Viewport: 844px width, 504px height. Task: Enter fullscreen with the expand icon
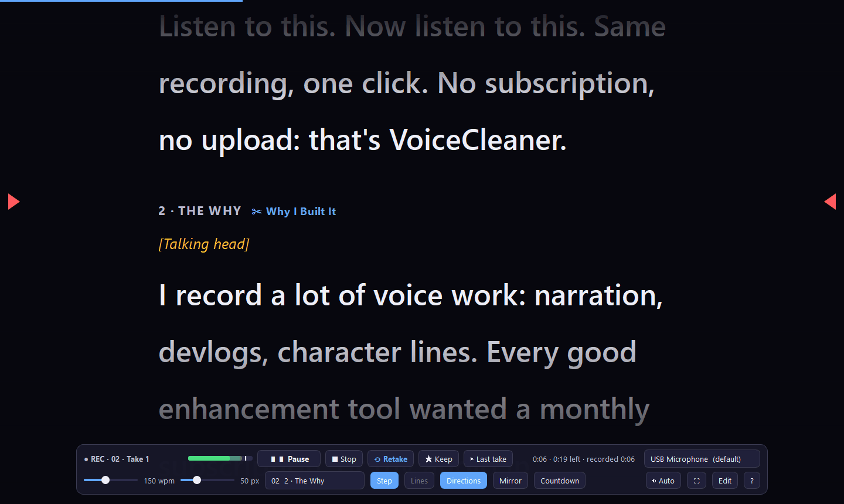(696, 481)
